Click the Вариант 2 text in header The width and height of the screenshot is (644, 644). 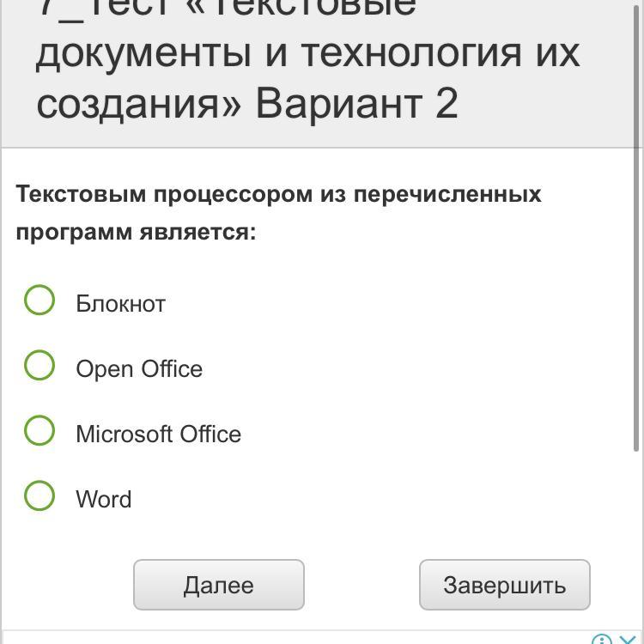pyautogui.click(x=356, y=103)
